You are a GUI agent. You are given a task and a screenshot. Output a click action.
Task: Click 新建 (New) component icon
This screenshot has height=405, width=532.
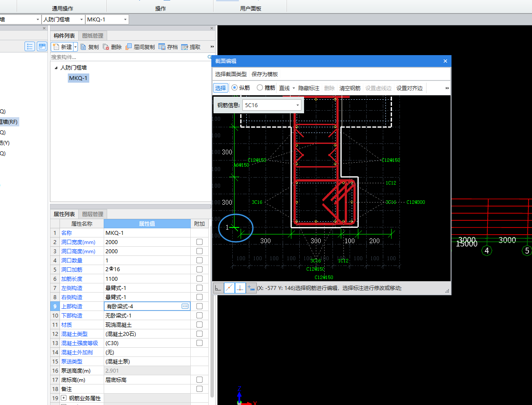tap(62, 47)
